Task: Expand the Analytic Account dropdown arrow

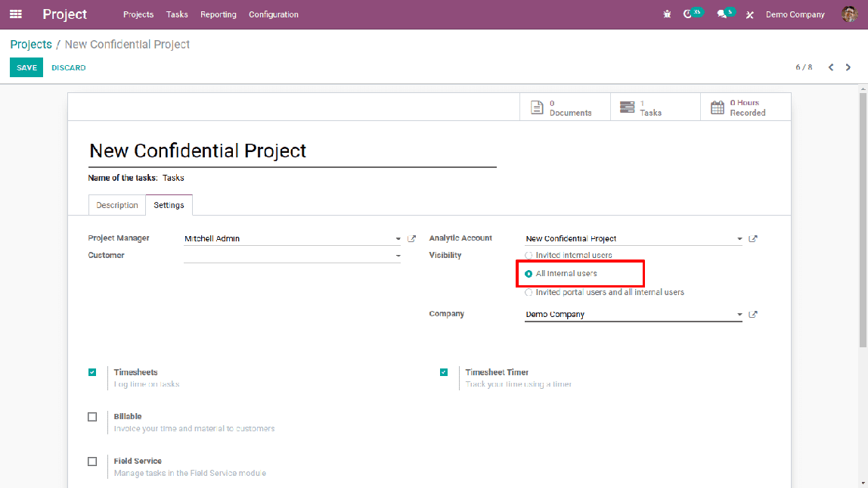Action: (x=739, y=239)
